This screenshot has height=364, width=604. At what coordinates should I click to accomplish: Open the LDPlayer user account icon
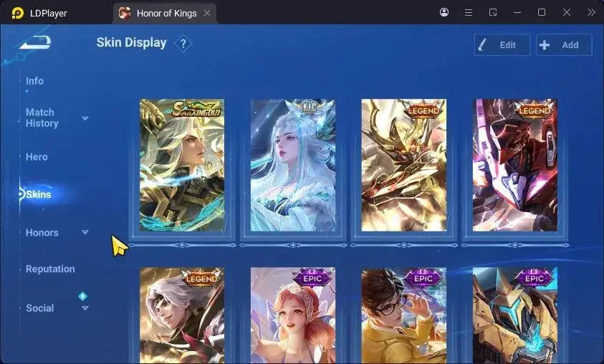pos(444,12)
